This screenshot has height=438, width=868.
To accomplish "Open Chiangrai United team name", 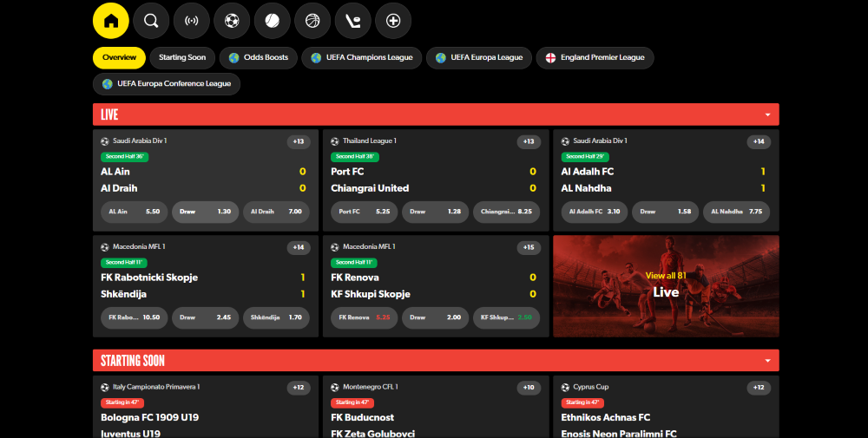I will point(370,188).
